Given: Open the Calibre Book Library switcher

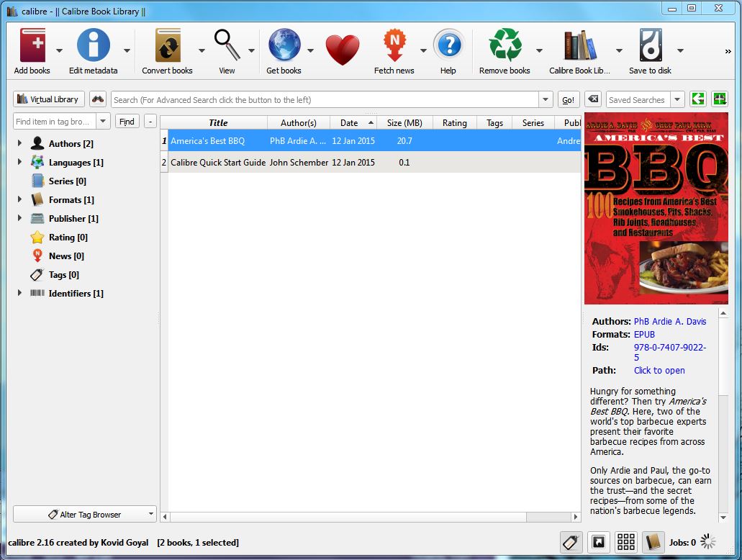Looking at the screenshot, I should pyautogui.click(x=579, y=45).
